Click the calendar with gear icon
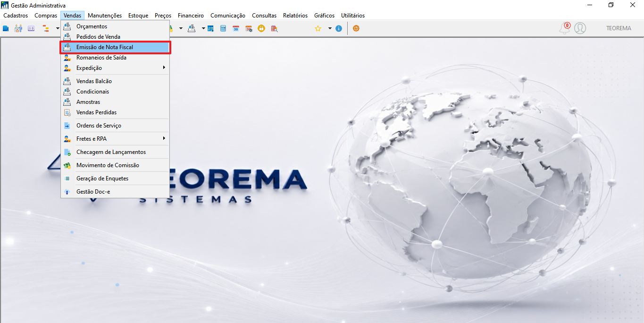Image resolution: width=644 pixels, height=323 pixels. (x=249, y=29)
